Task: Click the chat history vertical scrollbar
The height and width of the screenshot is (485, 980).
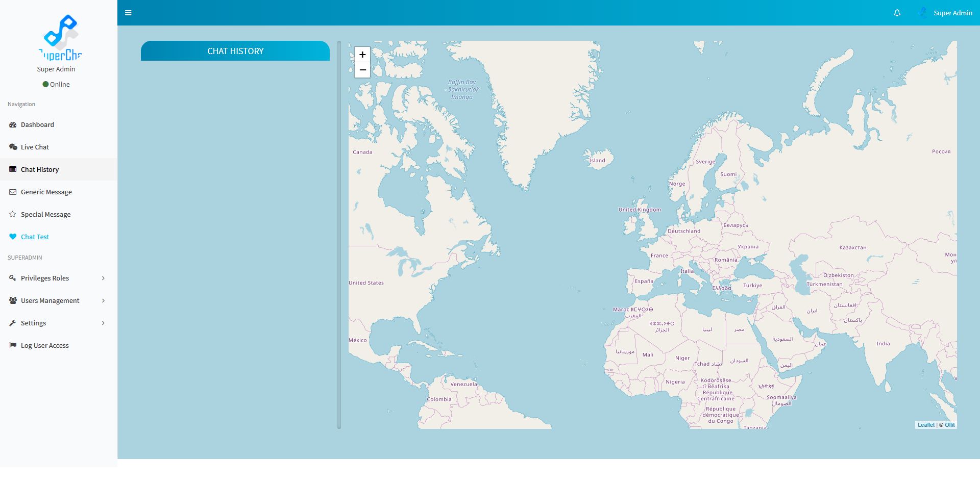Action: tap(339, 235)
